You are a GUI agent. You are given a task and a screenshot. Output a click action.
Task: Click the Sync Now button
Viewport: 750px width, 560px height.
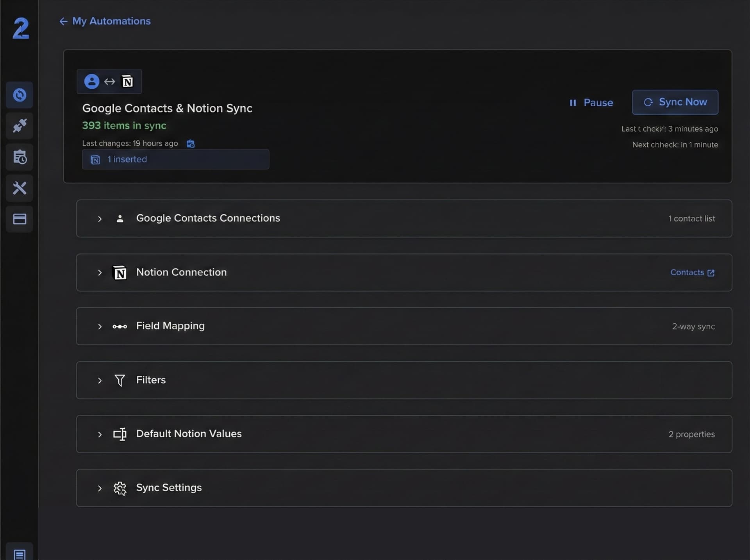point(675,102)
